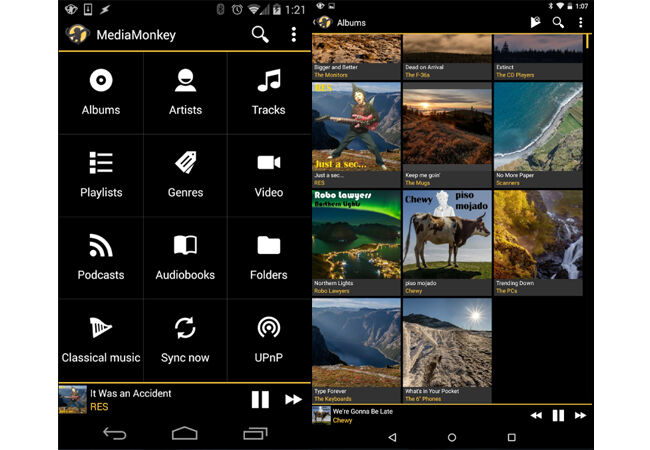The image size is (650, 450).
Task: Open 'piso mojado' album by Chewy
Action: [x=447, y=243]
